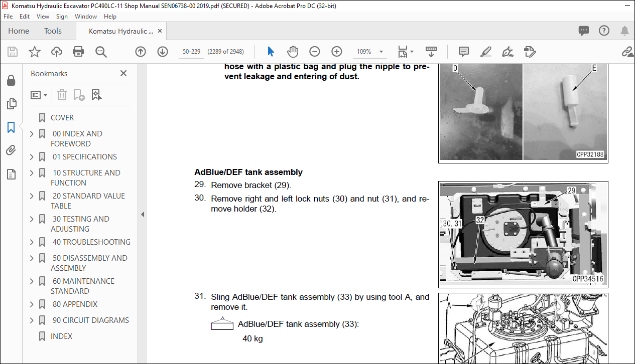Open the document content panel icon
Screen dimensions: 635x364
click(x=11, y=174)
